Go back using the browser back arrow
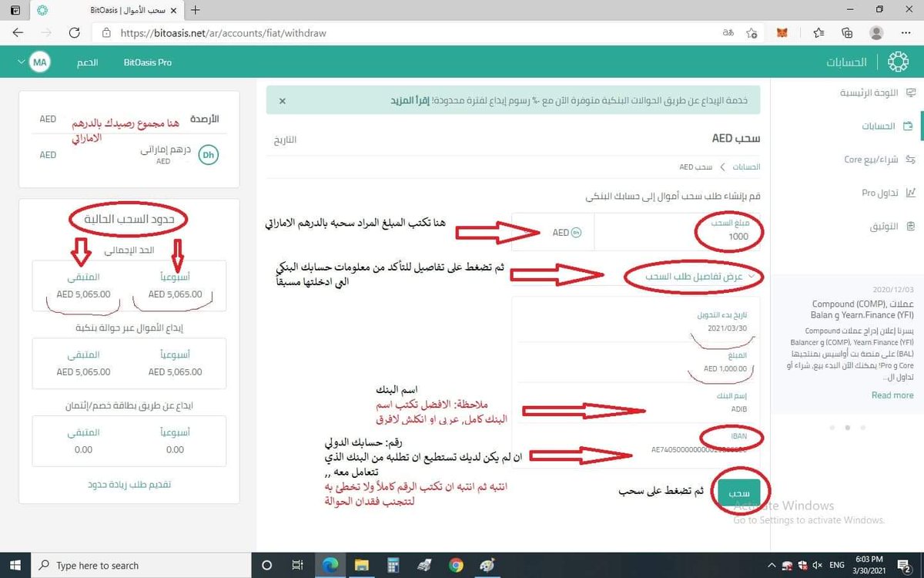Screen dimensions: 924x578 [x=18, y=33]
